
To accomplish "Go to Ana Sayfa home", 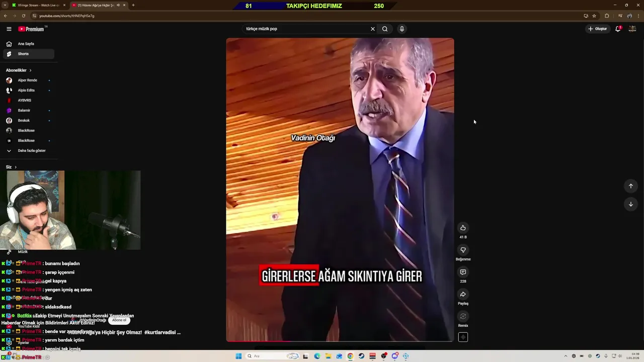I will 28,44.
